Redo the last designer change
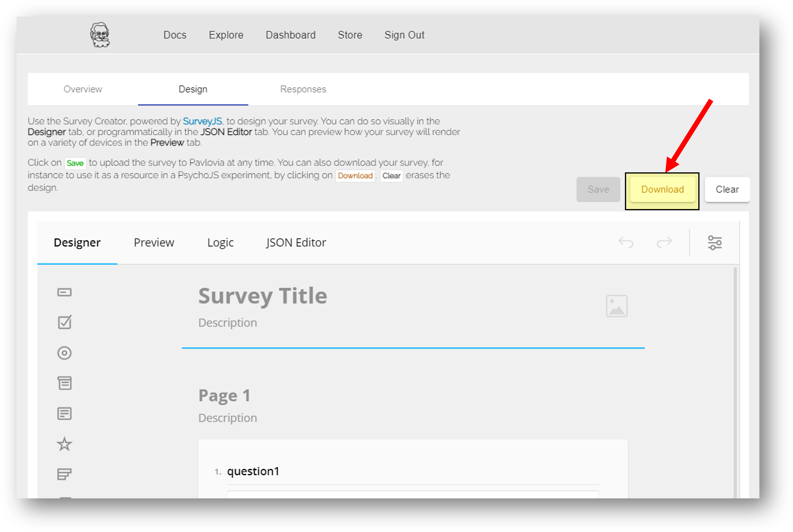The width and height of the screenshot is (793, 532). coord(664,243)
